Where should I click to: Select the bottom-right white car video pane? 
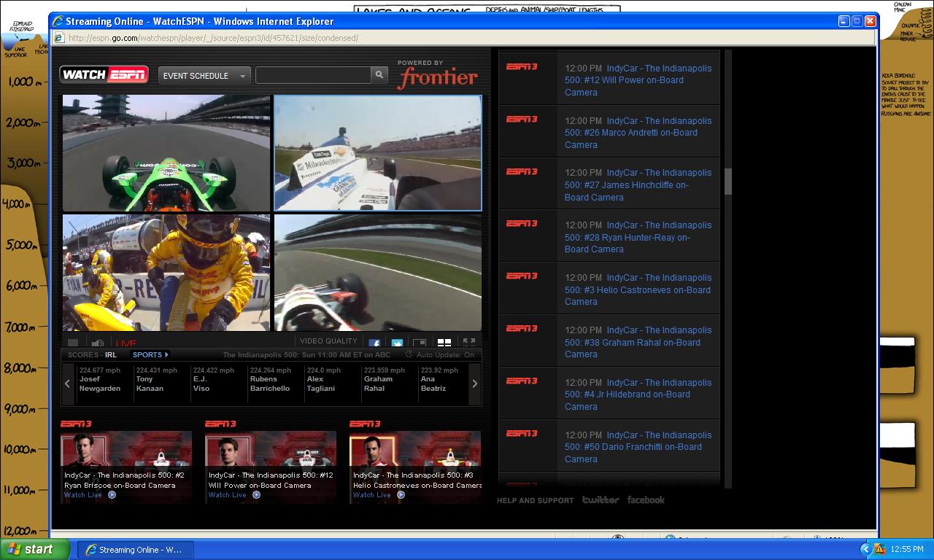pyautogui.click(x=378, y=273)
